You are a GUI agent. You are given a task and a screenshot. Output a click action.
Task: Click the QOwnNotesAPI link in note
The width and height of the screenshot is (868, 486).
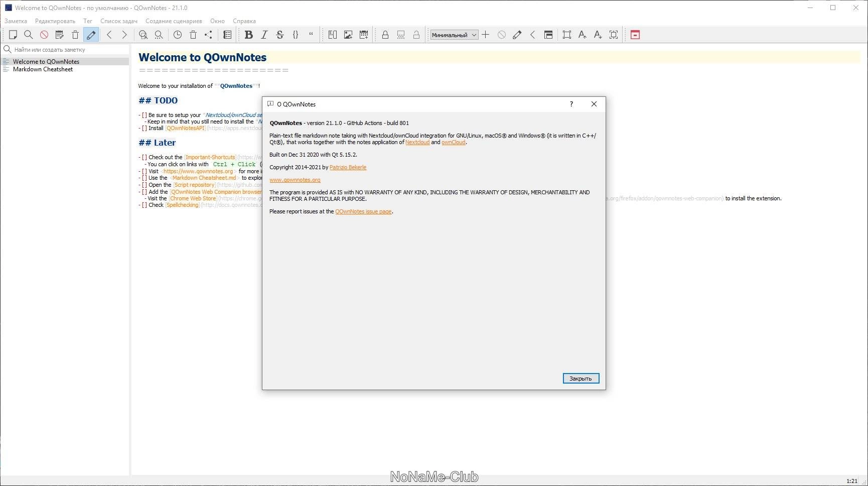(x=186, y=128)
